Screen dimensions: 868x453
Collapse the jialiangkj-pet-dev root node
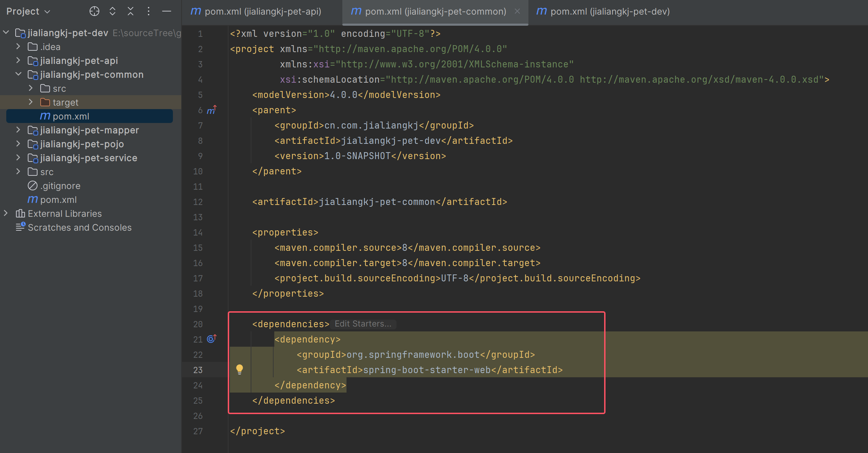[x=6, y=33]
